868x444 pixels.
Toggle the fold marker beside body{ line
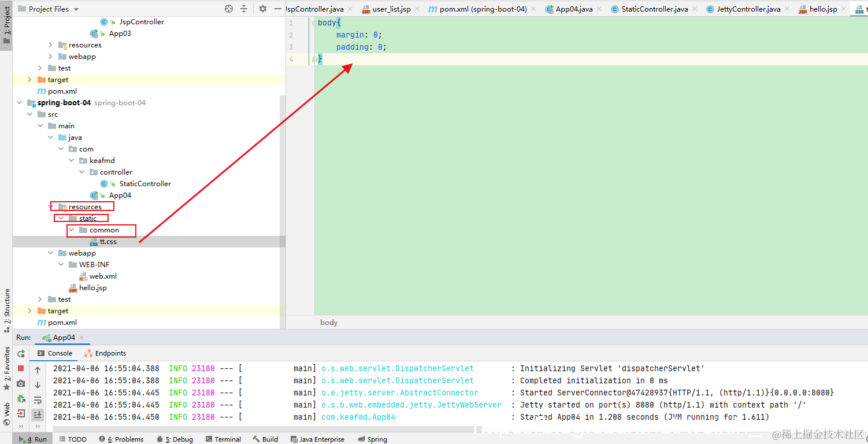[x=315, y=23]
